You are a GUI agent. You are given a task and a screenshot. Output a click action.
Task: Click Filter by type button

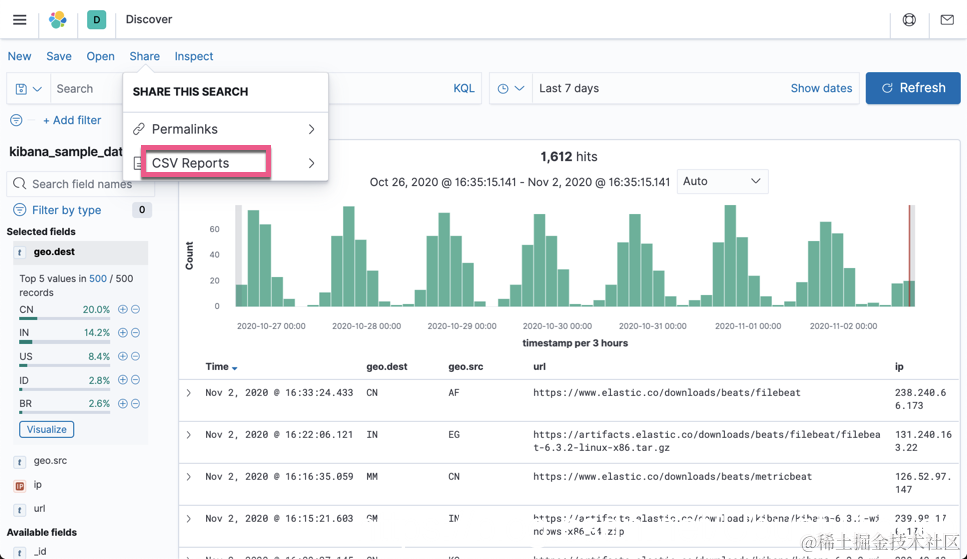[66, 210]
